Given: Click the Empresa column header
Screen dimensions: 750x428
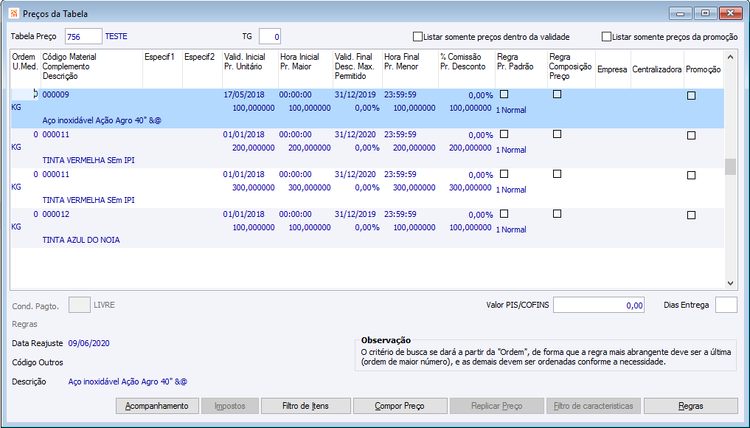Looking at the screenshot, I should pos(612,69).
